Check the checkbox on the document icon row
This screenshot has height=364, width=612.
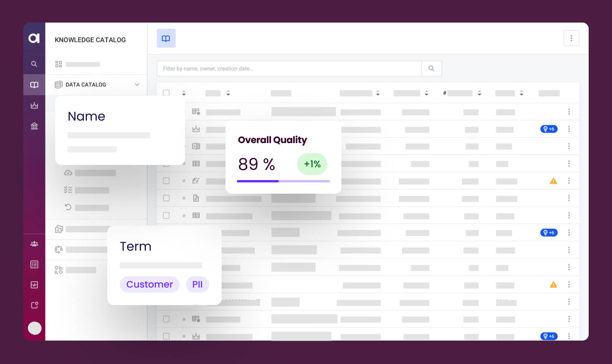click(x=166, y=198)
